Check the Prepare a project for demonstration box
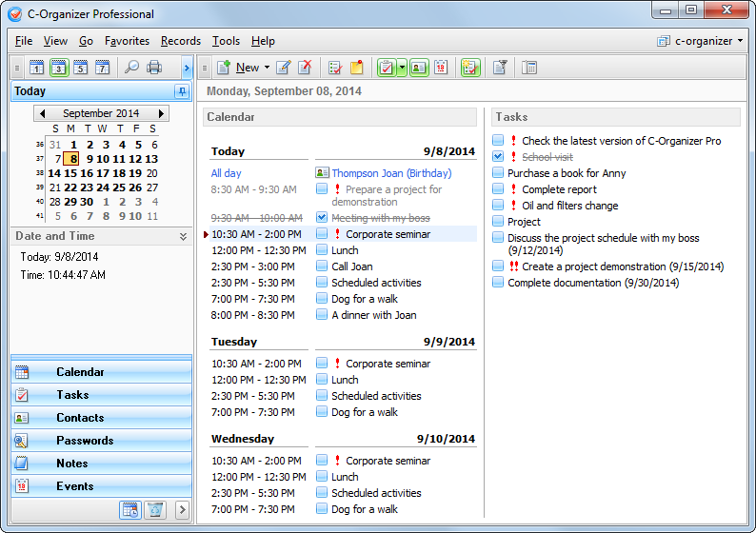 point(322,188)
